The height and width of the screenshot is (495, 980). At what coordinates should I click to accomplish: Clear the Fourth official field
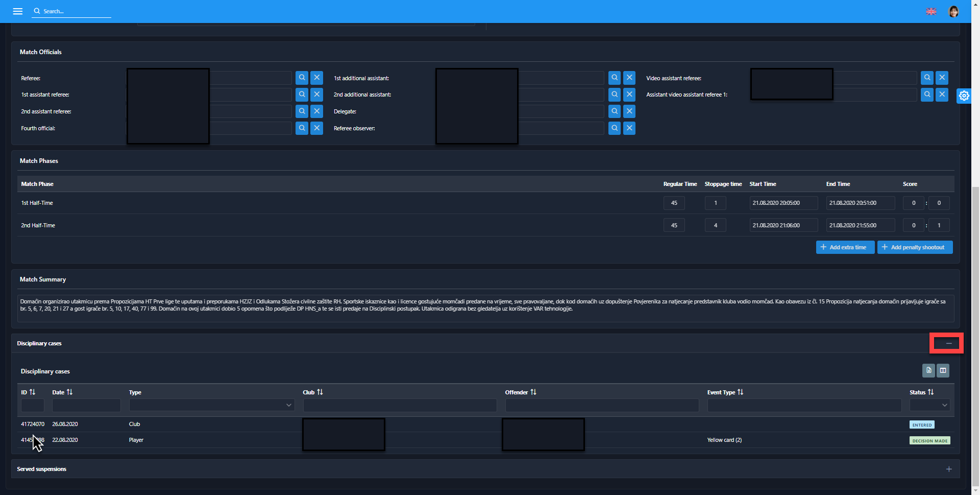click(x=317, y=128)
